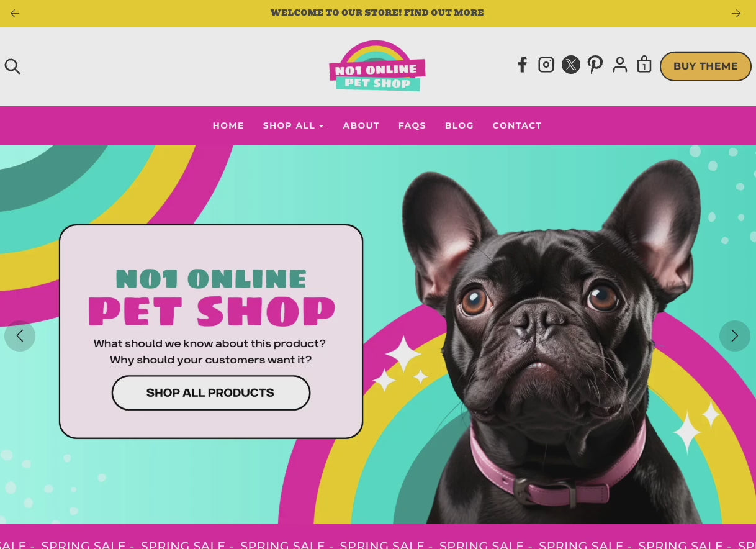756x549 pixels.
Task: Open the user account icon
Action: pyautogui.click(x=620, y=65)
